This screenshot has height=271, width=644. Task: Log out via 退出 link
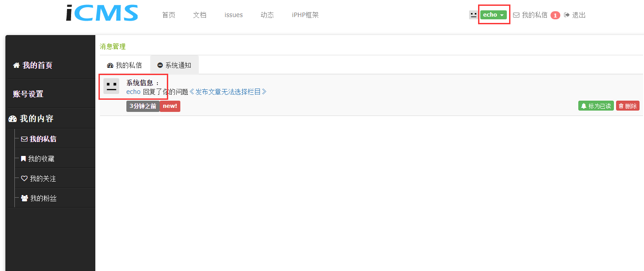[579, 15]
